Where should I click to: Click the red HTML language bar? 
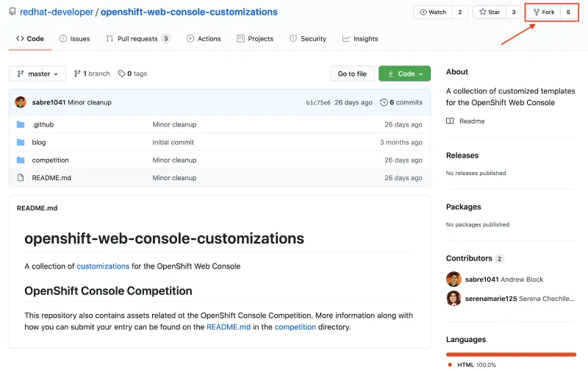click(511, 354)
